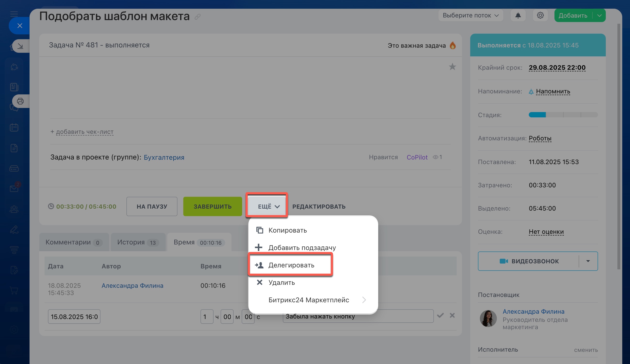
Task: Click date field 15.08.2025 16:0
Action: (x=74, y=317)
